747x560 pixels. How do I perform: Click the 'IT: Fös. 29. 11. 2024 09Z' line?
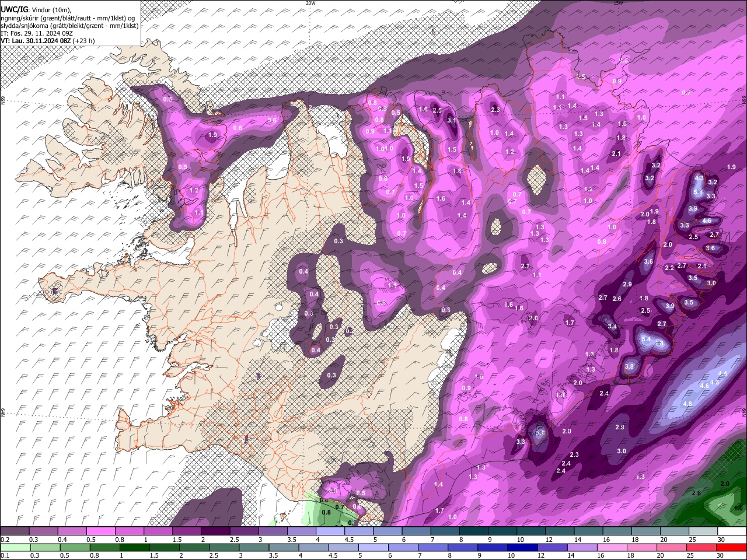click(x=37, y=33)
